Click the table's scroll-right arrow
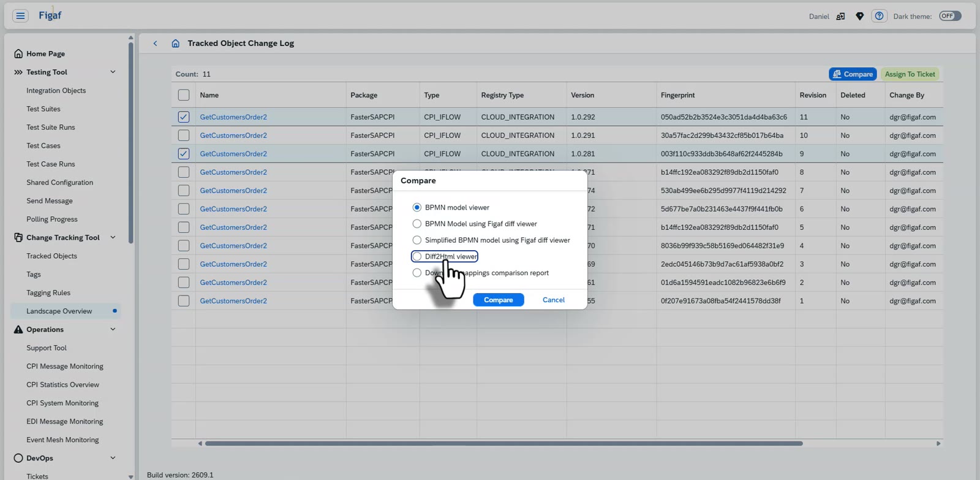Image resolution: width=980 pixels, height=480 pixels. click(938, 443)
